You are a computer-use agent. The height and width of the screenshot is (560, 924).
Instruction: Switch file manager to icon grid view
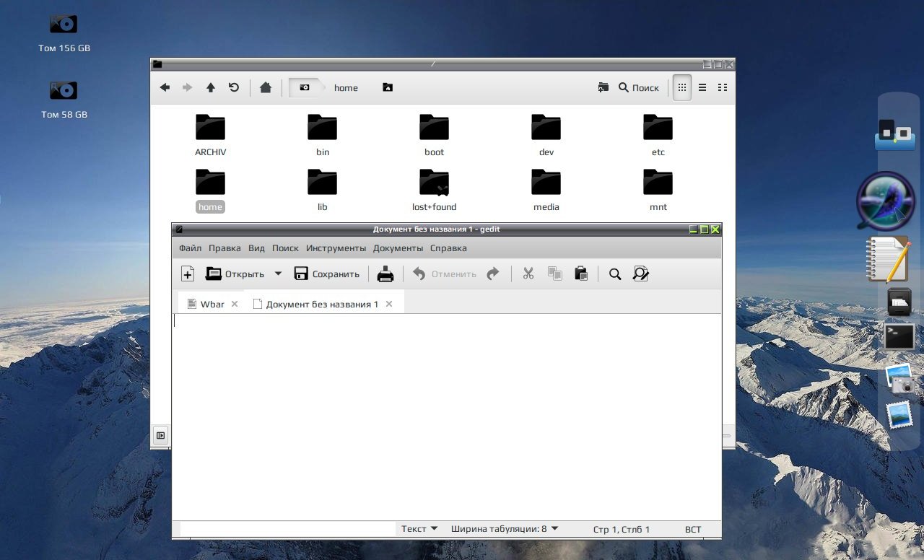tap(682, 87)
